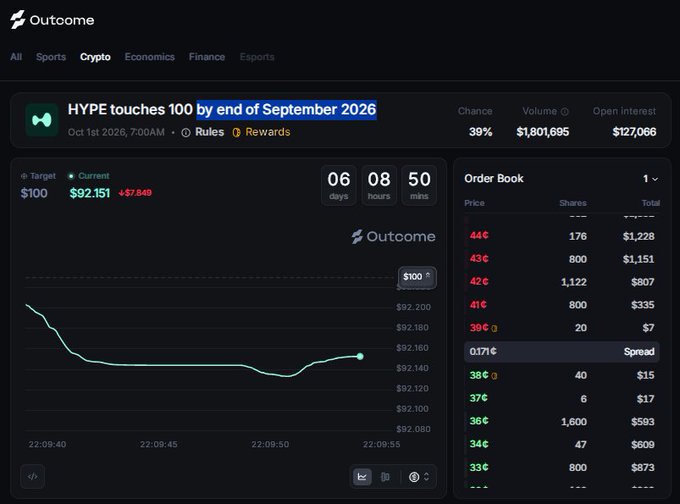Open the Finance category tab
Image resolution: width=680 pixels, height=504 pixels.
tap(207, 57)
